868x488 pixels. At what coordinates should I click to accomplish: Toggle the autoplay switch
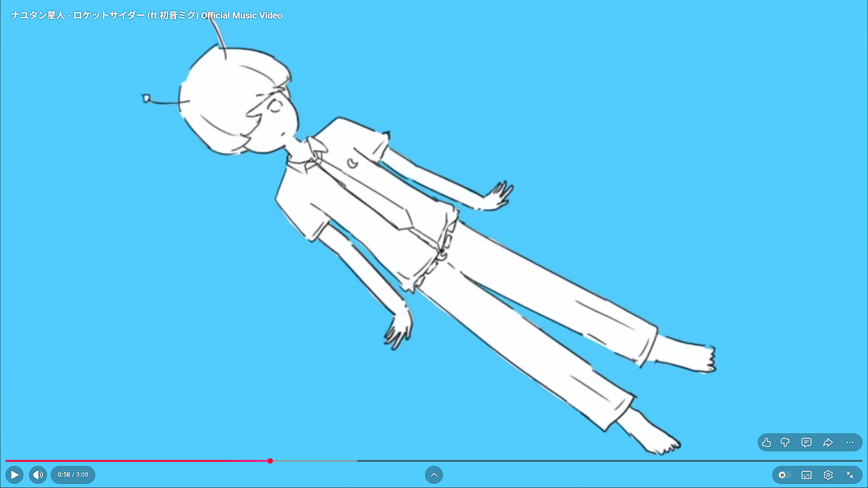pos(784,475)
